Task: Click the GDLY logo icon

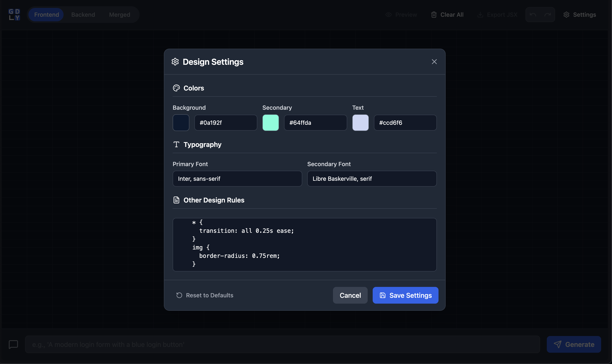Action: coord(14,15)
